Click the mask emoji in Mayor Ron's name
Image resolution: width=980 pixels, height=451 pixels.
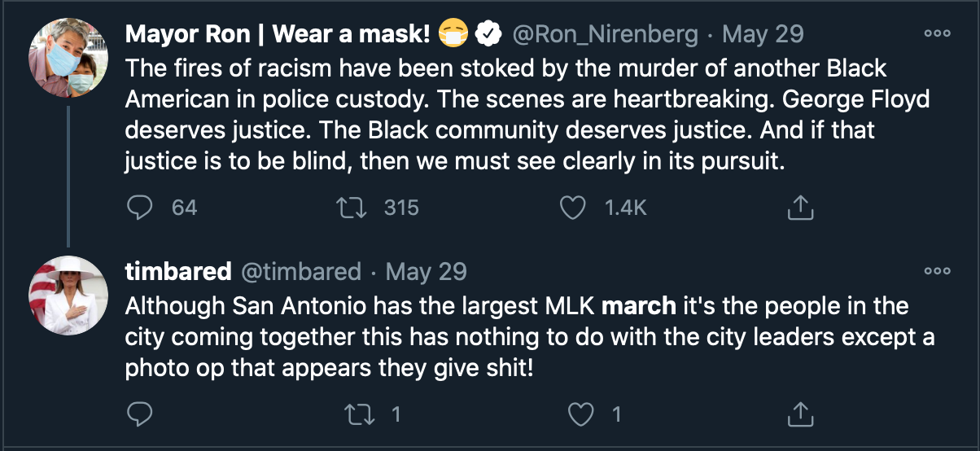[454, 34]
